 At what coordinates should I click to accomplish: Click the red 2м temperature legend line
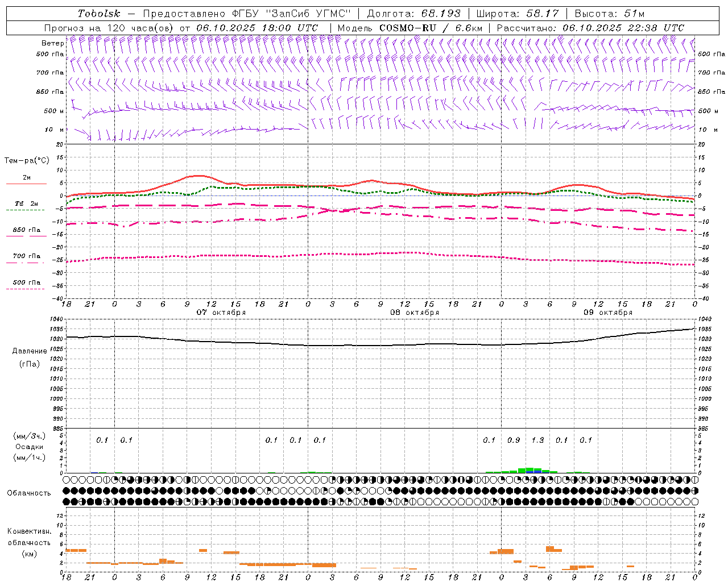(26, 184)
